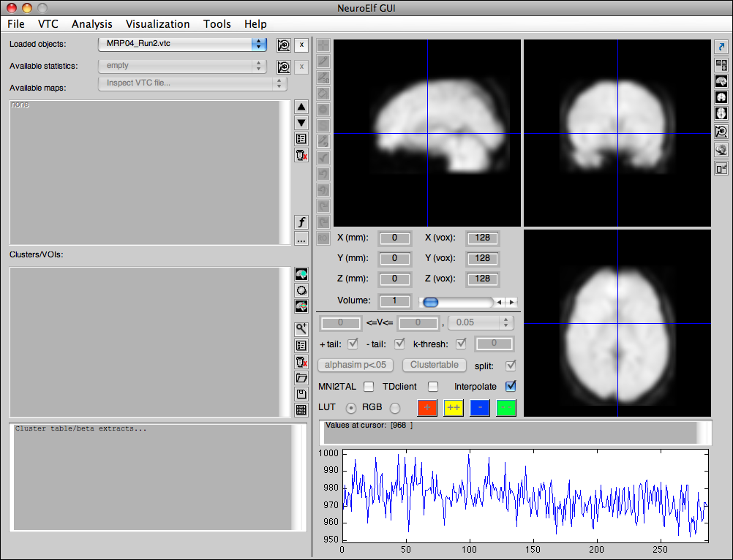The height and width of the screenshot is (560, 733).
Task: Click the magnifier icon in Clusters panel
Action: (x=301, y=329)
